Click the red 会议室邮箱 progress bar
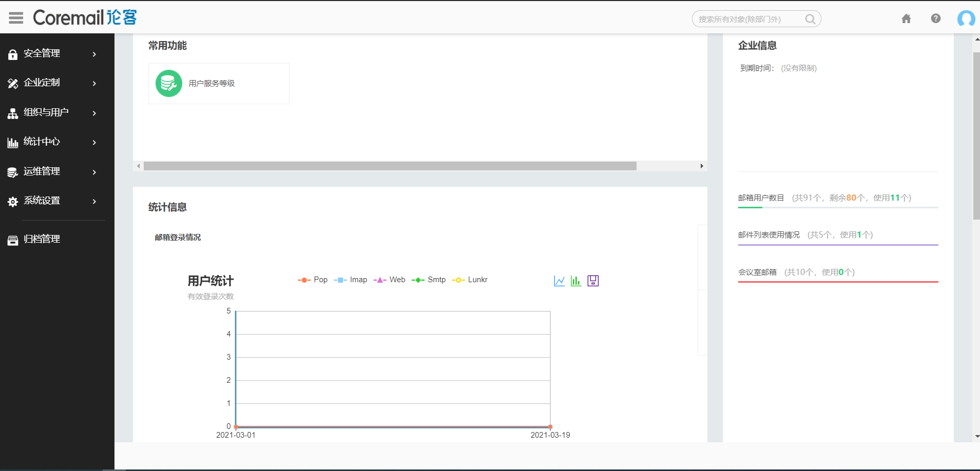980x471 pixels. click(x=838, y=282)
